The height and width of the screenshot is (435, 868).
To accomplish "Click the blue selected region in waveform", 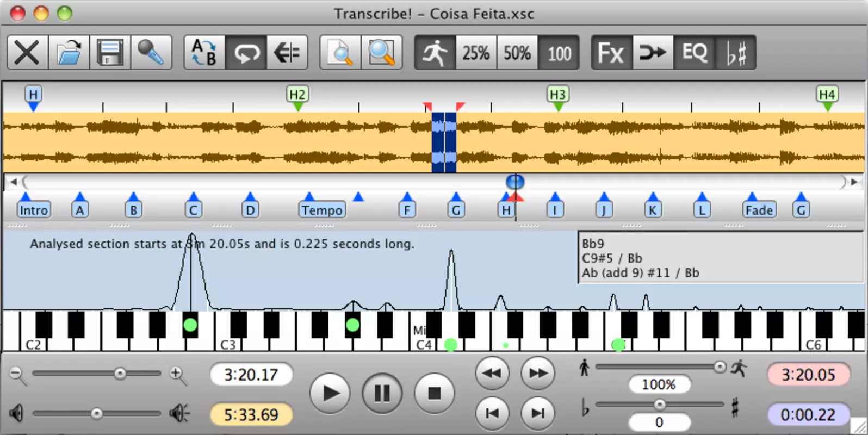I will [444, 142].
